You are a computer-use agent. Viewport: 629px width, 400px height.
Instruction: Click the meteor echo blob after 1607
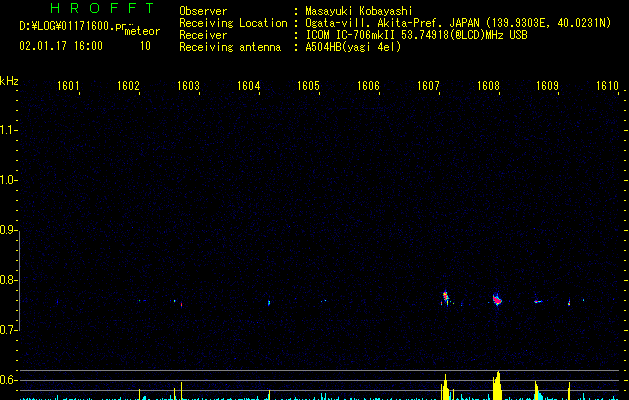tap(445, 298)
